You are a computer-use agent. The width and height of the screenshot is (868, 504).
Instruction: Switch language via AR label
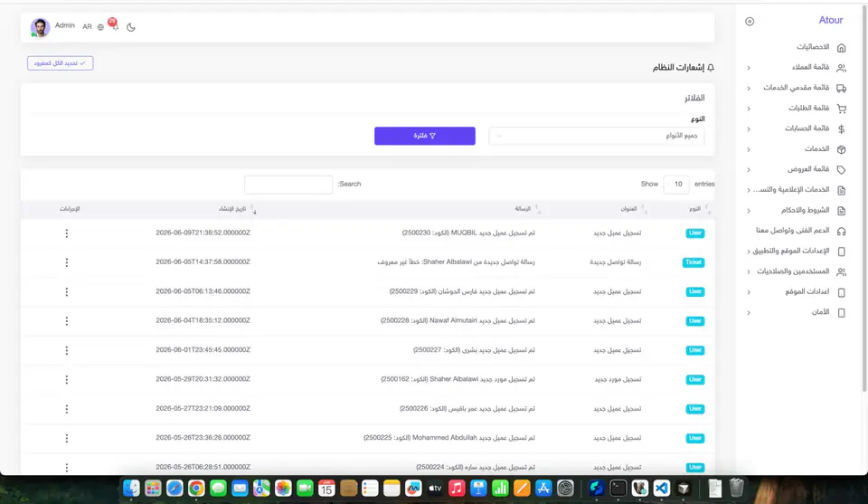87,27
